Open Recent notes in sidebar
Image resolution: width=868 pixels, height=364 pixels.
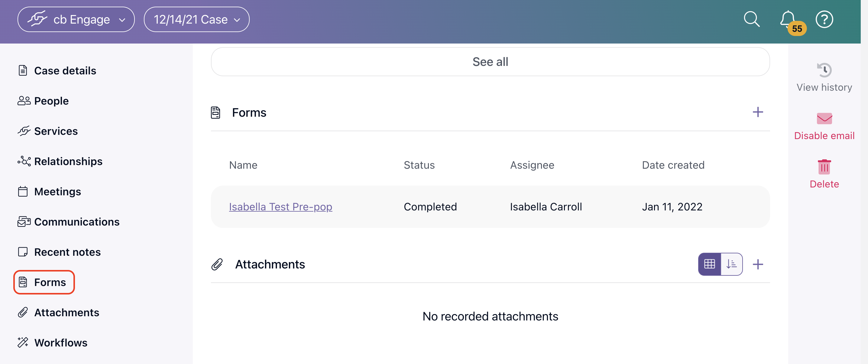click(59, 252)
